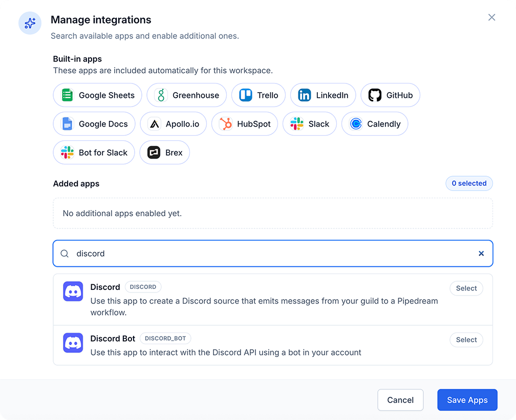Click 'No additional apps enabled yet.' text
Viewport: 516px width, 420px height.
122,213
